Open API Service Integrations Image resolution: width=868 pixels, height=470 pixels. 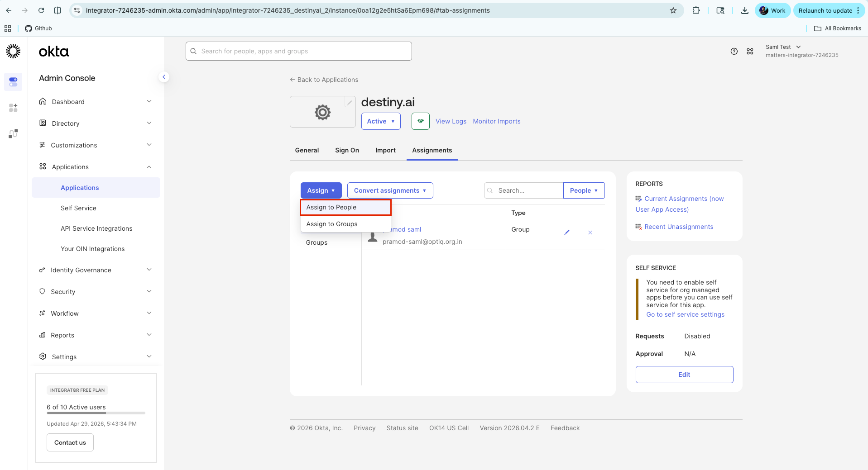(x=96, y=228)
